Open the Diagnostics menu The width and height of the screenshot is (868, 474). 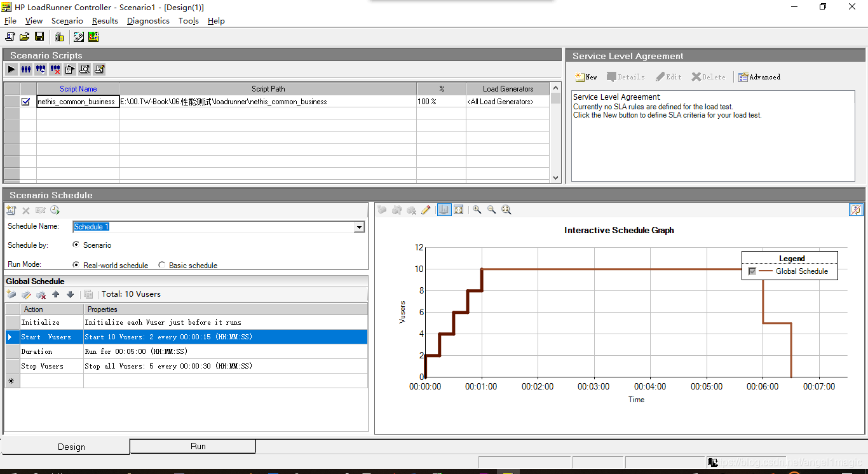coord(148,20)
